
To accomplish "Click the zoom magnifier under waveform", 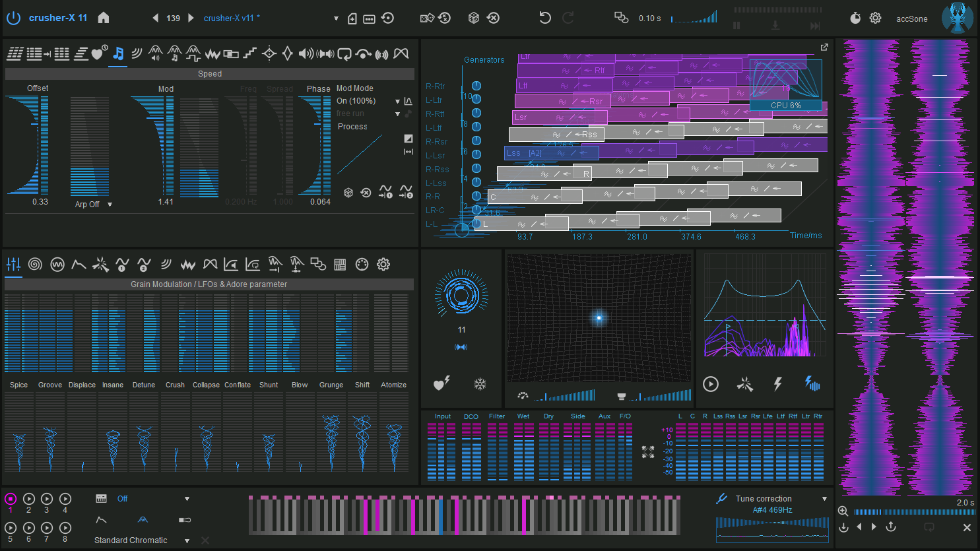I will pyautogui.click(x=843, y=511).
